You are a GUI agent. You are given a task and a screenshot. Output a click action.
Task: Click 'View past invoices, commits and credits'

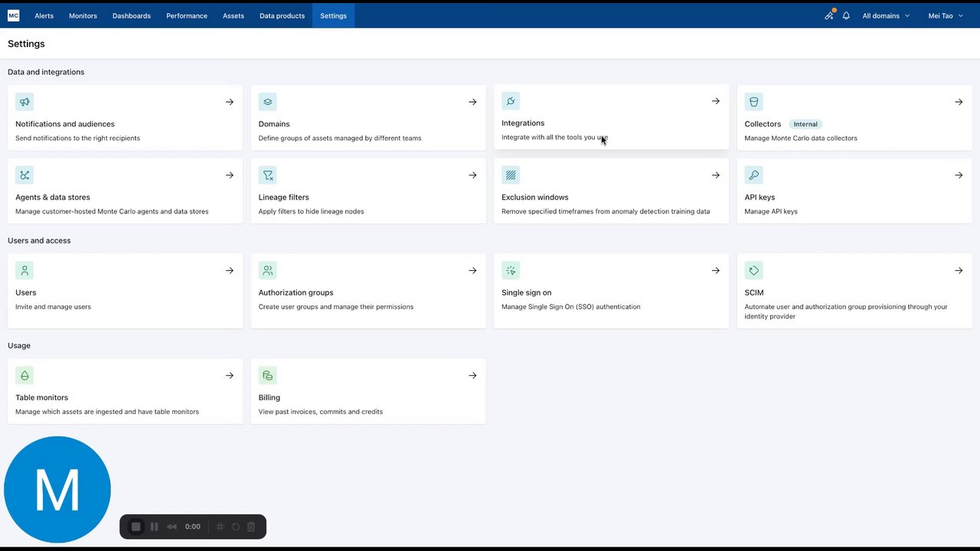pos(321,412)
